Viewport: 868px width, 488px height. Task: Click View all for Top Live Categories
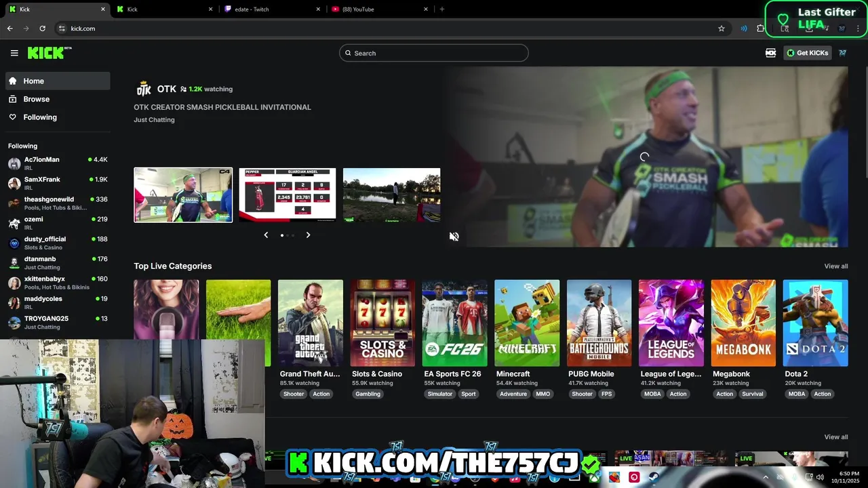tap(835, 266)
